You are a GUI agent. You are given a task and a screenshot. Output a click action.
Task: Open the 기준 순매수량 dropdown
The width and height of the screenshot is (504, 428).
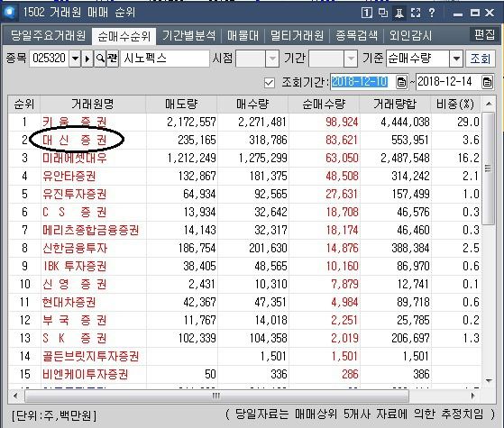tap(456, 59)
